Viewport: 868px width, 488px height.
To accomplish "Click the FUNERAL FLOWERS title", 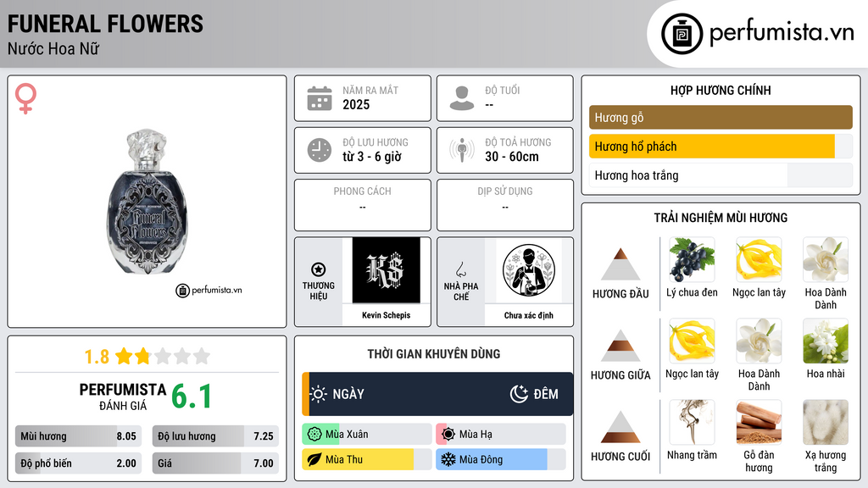I will tap(105, 25).
